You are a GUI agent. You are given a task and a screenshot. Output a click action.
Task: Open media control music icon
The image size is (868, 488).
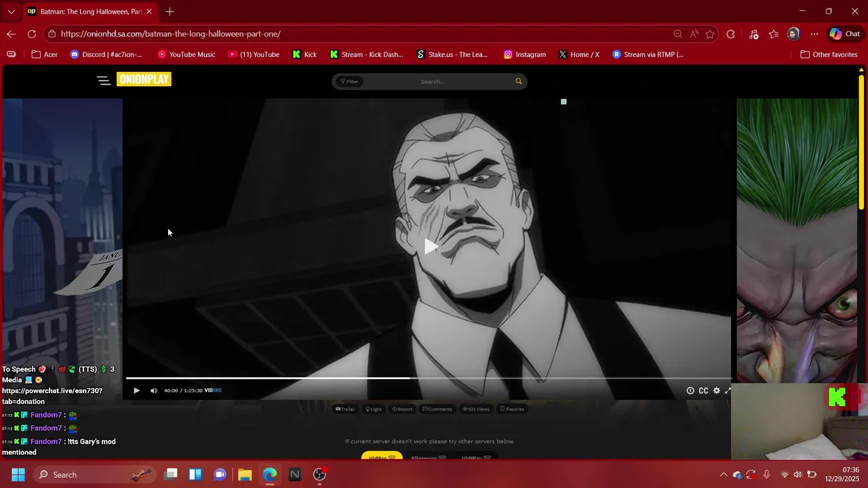tap(753, 34)
